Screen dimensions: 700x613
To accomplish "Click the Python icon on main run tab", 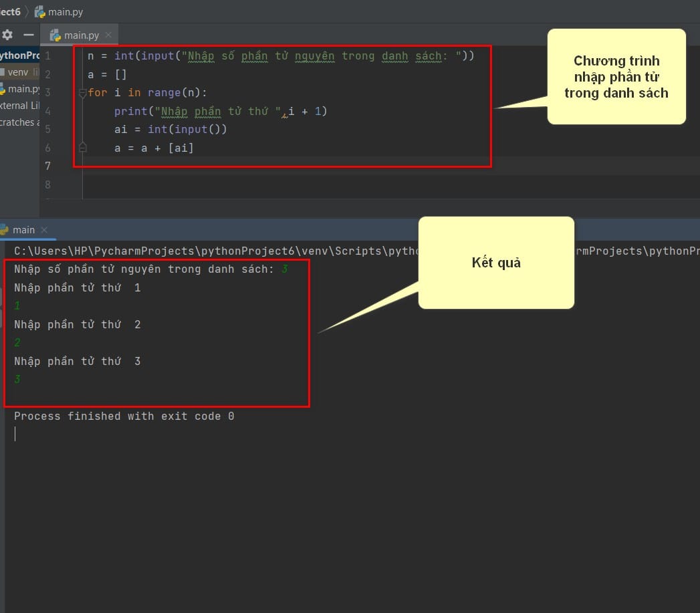I will (x=5, y=230).
